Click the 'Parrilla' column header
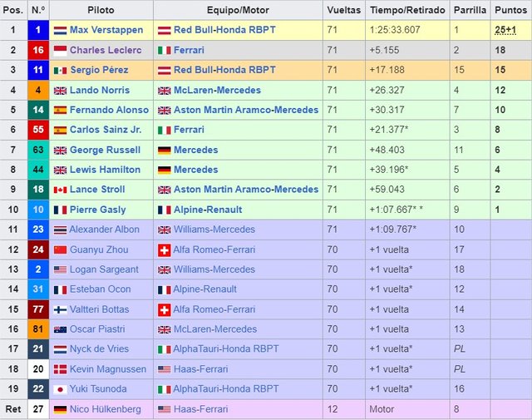This screenshot has height=420, width=532. pos(470,10)
